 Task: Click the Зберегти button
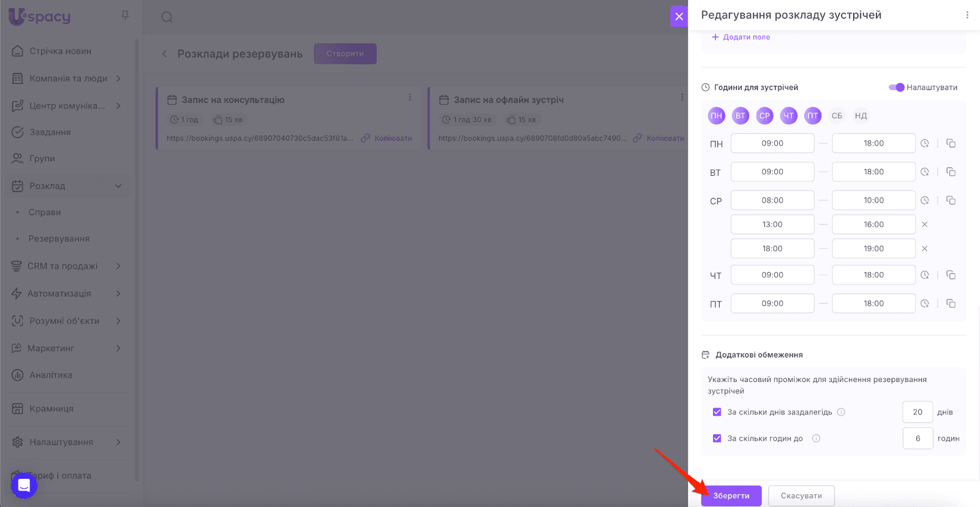pos(731,495)
